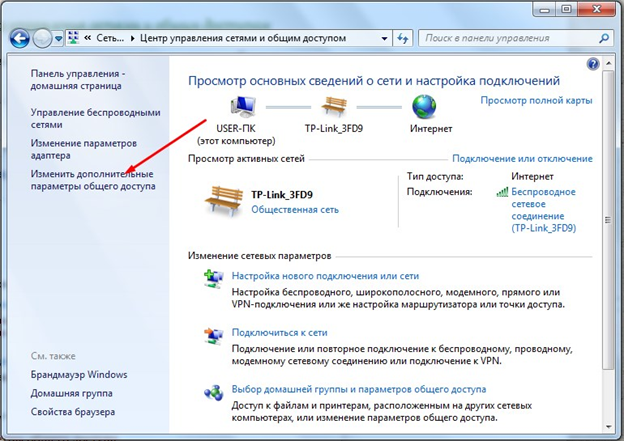
Task: Click the new connection setup icon
Action: pos(214,279)
